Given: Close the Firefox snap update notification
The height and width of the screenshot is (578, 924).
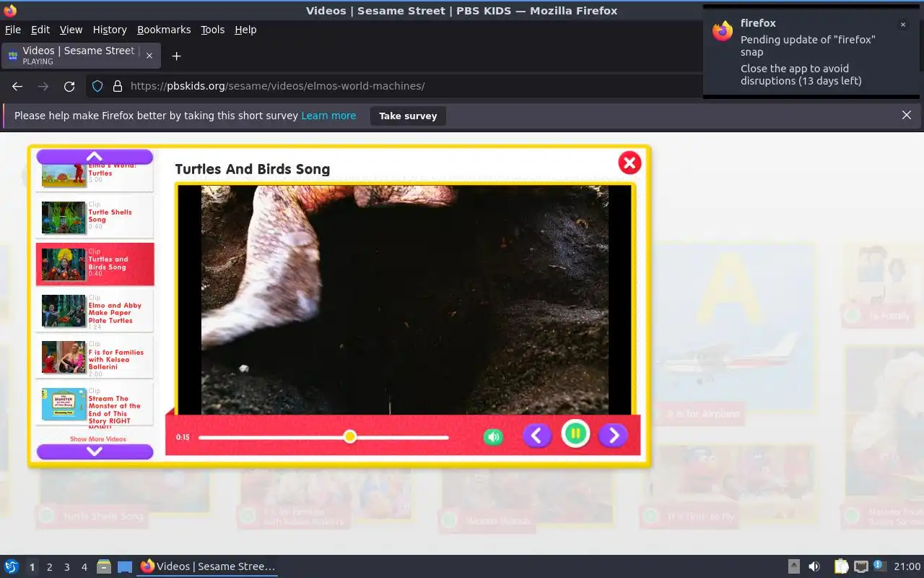Looking at the screenshot, I should 902,25.
